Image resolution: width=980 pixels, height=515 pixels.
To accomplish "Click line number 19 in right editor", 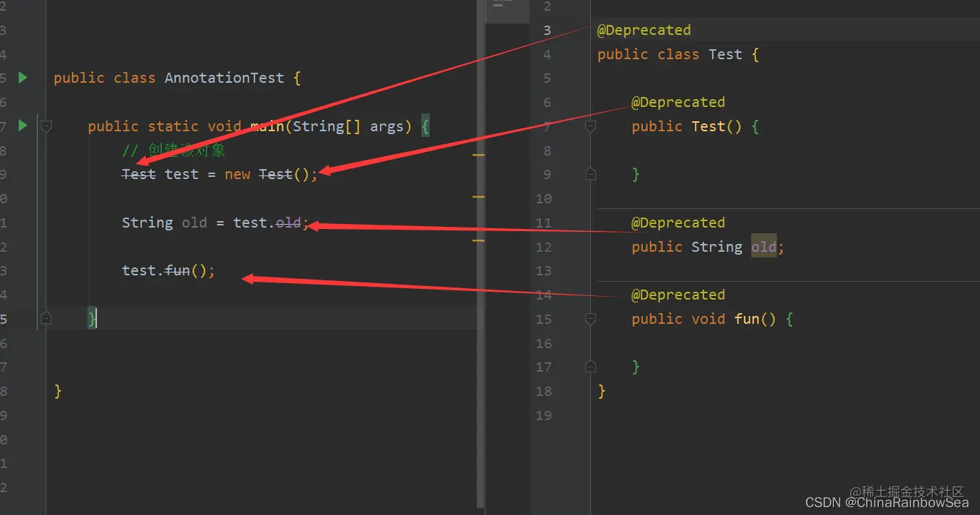I will 543,415.
